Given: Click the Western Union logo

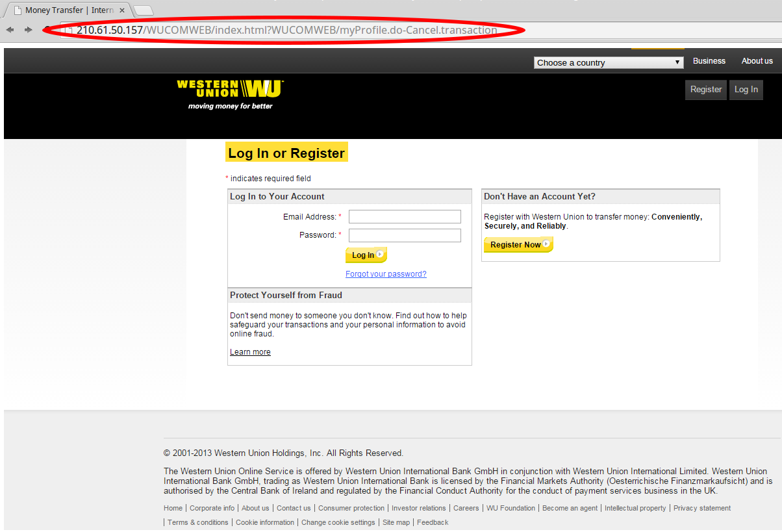Looking at the screenshot, I should [230, 94].
